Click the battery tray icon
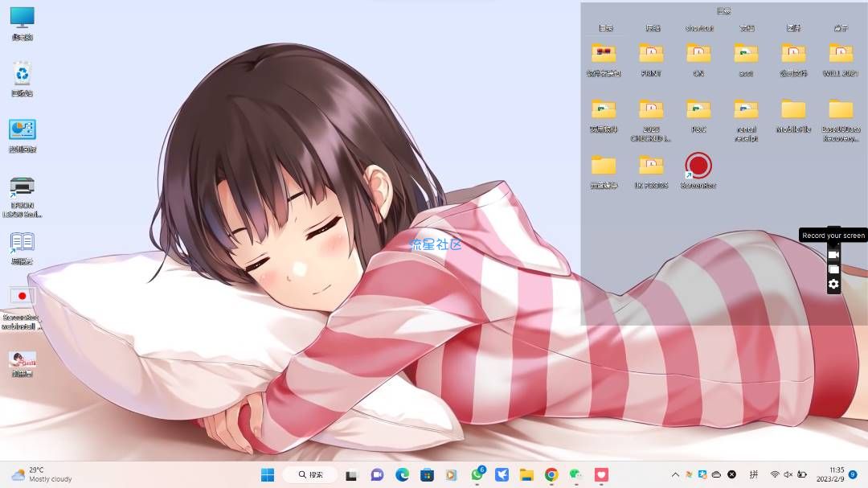The image size is (868, 488). [801, 474]
